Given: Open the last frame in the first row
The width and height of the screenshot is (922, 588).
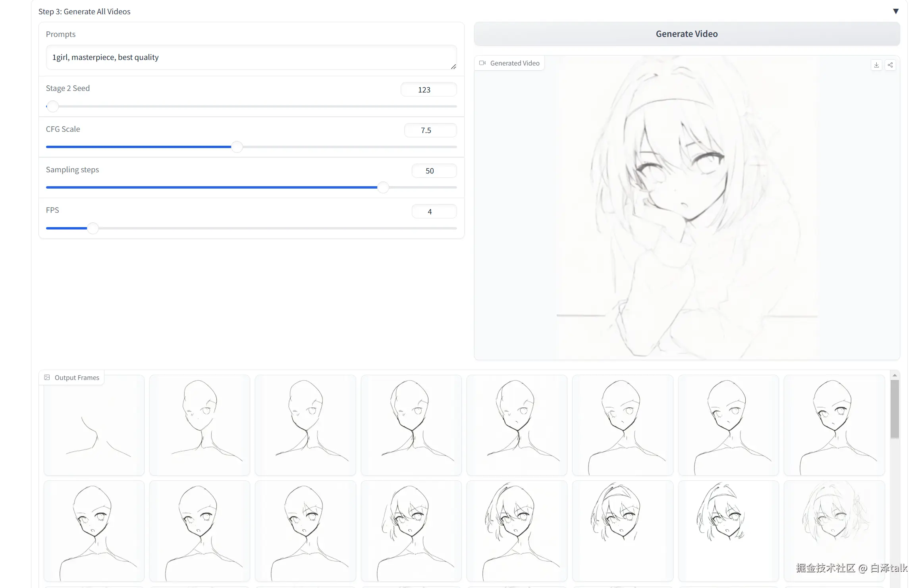Looking at the screenshot, I should (x=834, y=425).
